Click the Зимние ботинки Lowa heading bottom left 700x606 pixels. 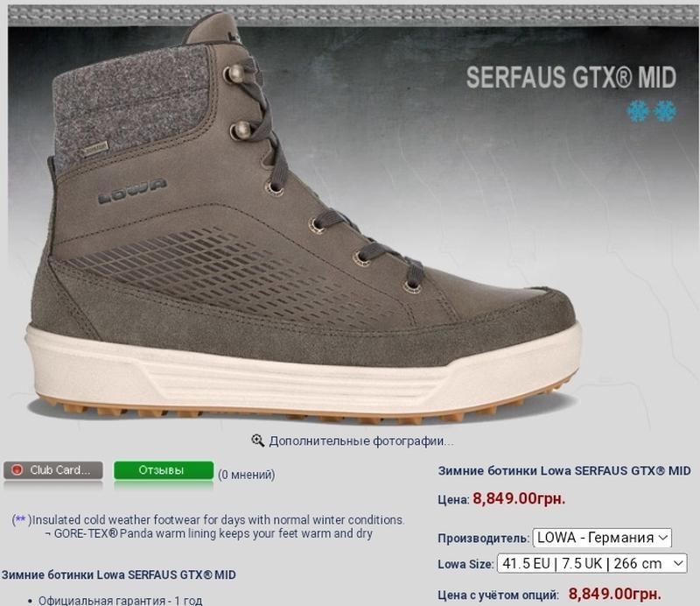pyautogui.click(x=118, y=574)
